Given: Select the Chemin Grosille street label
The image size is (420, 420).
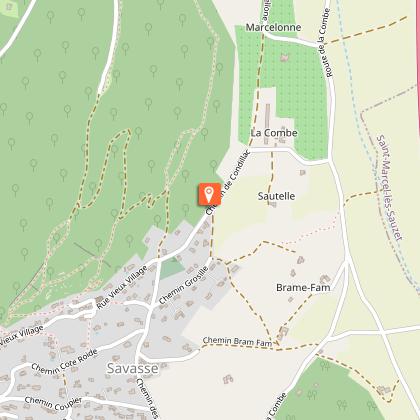Looking at the screenshot, I should 184,285.
